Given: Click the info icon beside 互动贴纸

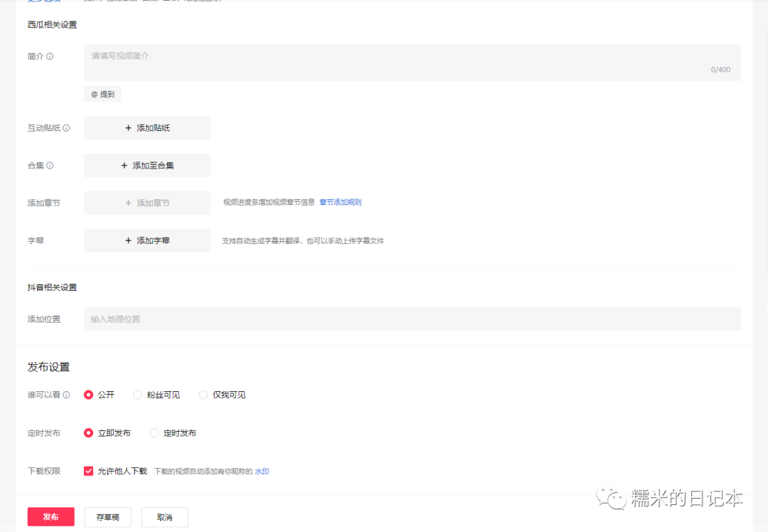Looking at the screenshot, I should (68, 128).
